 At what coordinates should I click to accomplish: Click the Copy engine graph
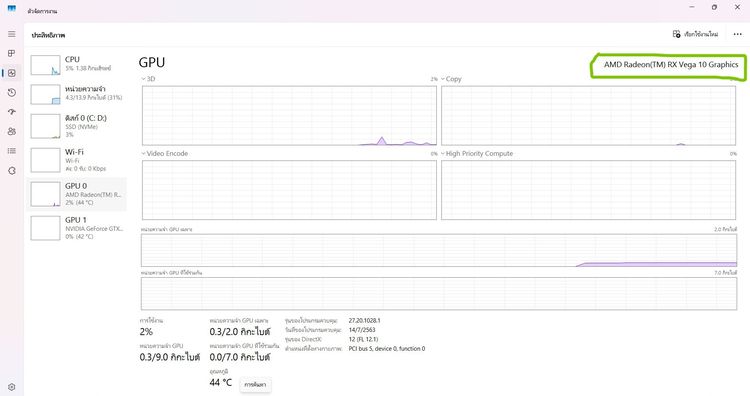(x=588, y=115)
